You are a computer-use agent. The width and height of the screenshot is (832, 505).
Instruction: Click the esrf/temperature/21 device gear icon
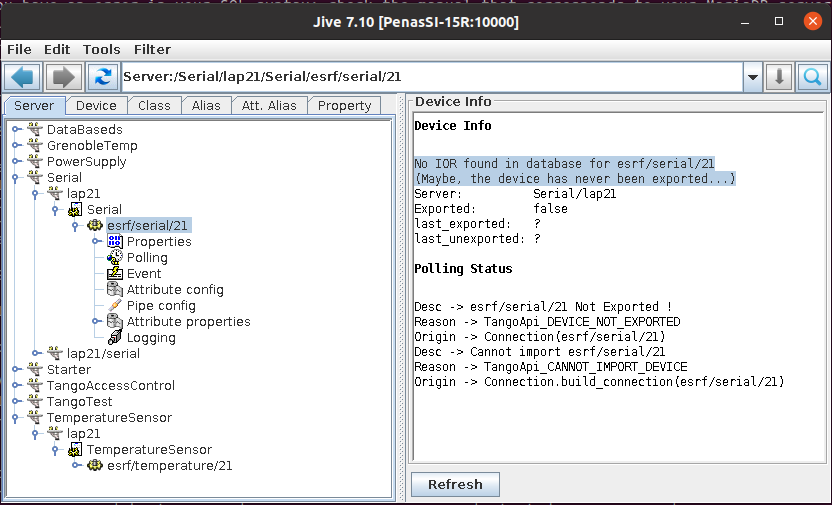point(95,465)
